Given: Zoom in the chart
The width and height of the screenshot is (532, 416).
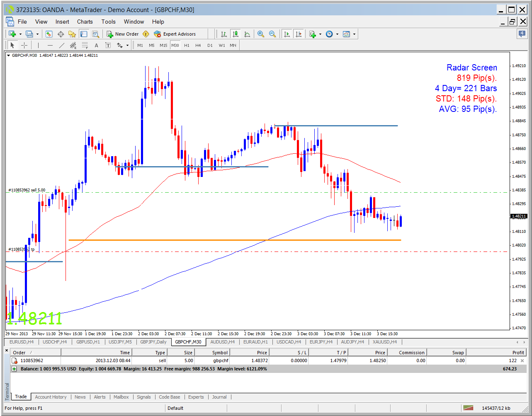Looking at the screenshot, I should [x=261, y=34].
